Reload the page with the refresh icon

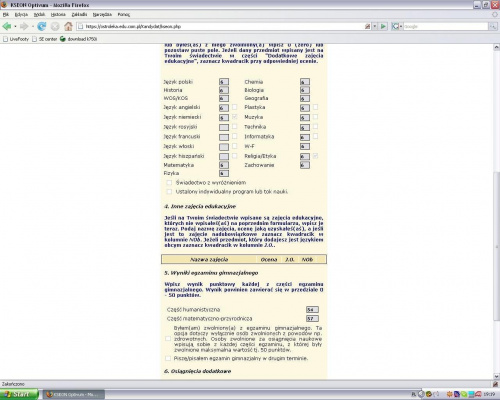[x=42, y=26]
